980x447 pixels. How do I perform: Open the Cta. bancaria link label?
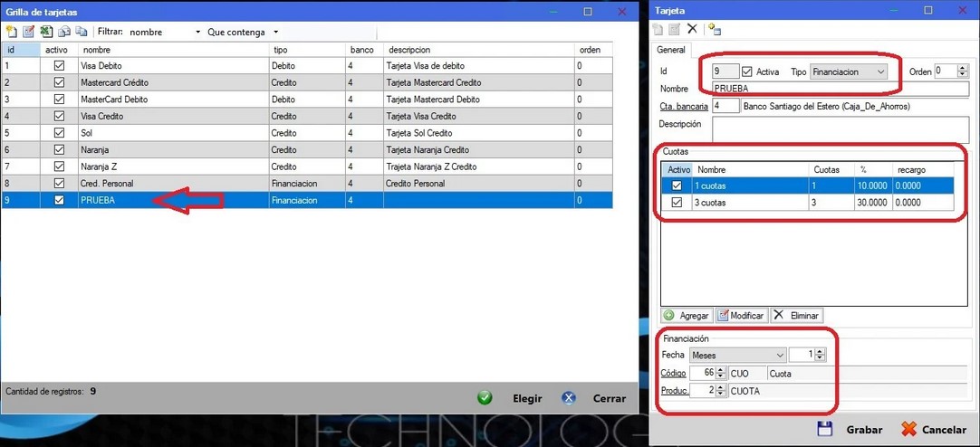pyautogui.click(x=684, y=106)
